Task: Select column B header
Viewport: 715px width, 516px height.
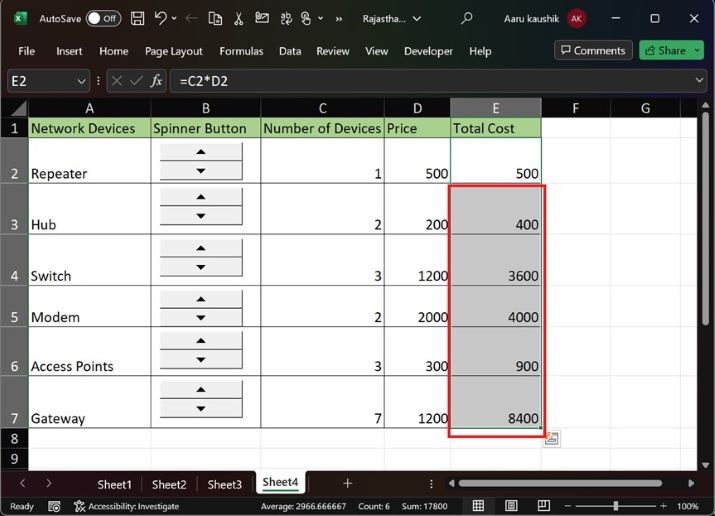Action: 206,108
